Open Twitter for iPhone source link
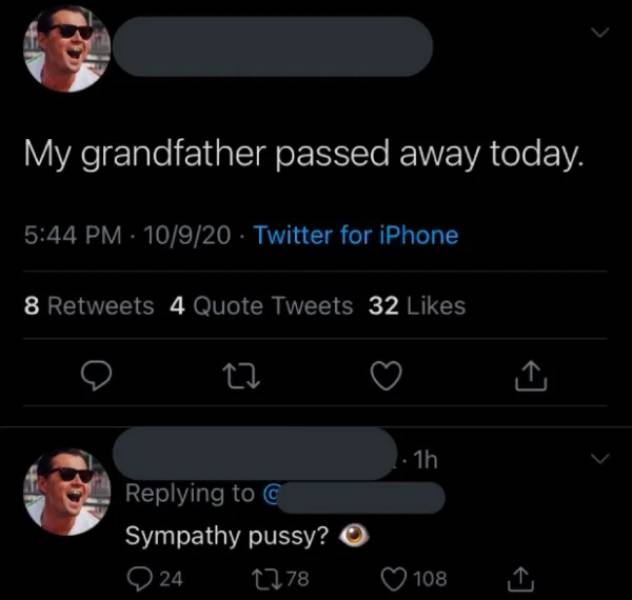Viewport: 632px width, 600px height. 356,236
